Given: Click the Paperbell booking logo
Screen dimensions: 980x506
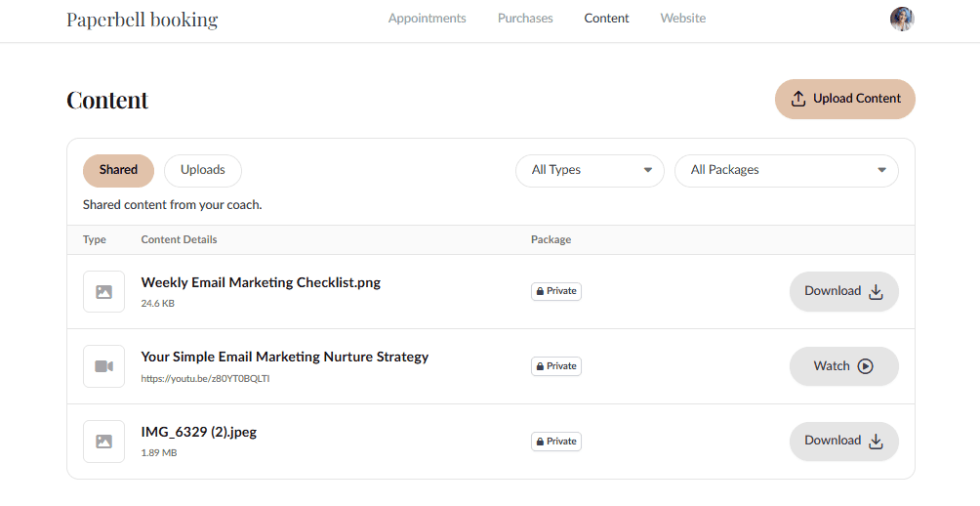Looking at the screenshot, I should [143, 20].
